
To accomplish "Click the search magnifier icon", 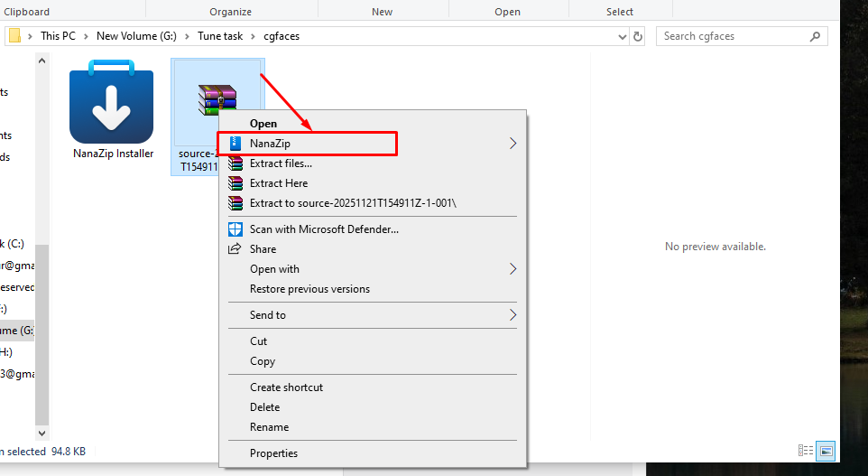I will coord(815,36).
